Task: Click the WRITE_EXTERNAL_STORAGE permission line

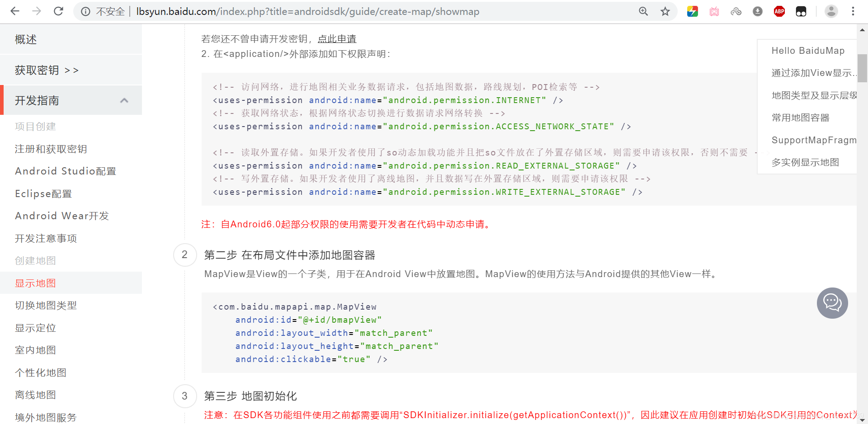Action: click(427, 192)
